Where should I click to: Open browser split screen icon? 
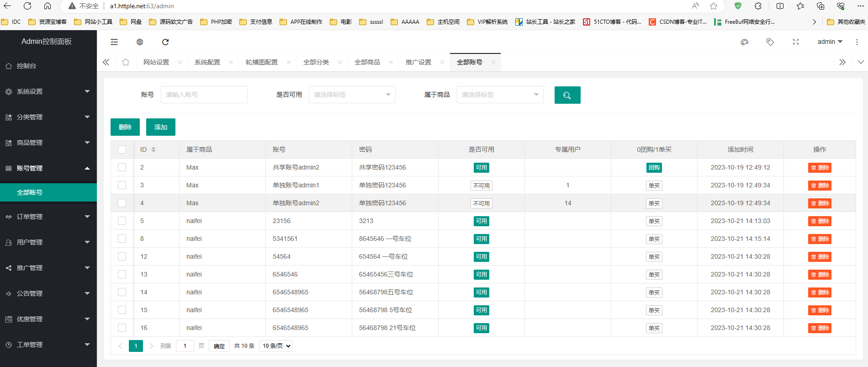tap(780, 6)
